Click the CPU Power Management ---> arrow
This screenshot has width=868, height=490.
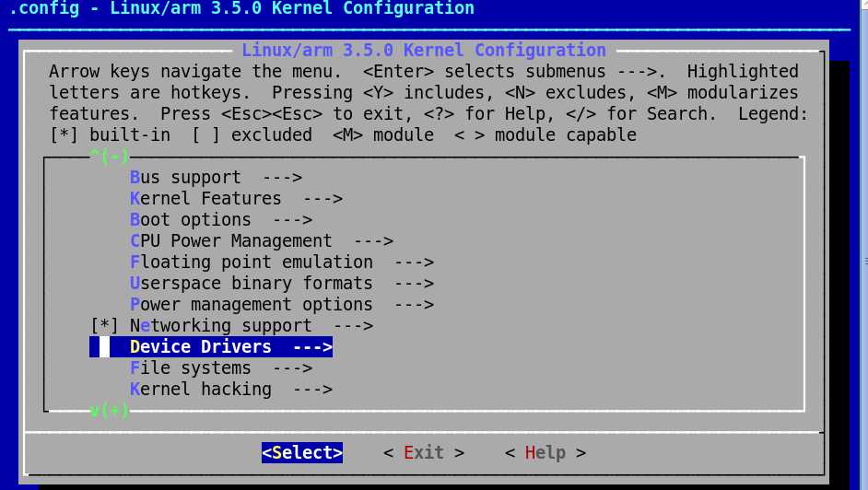pos(374,241)
